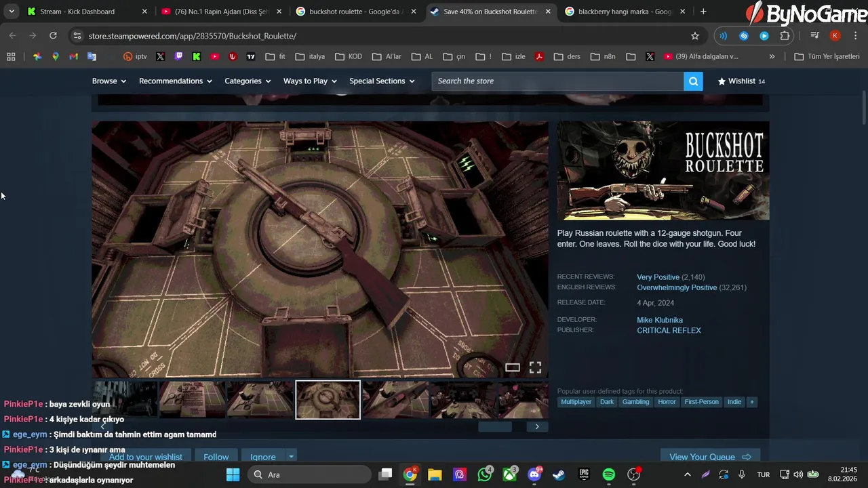Screen dimensions: 868x488
Task: Toggle theater mode on the media viewer
Action: click(513, 367)
